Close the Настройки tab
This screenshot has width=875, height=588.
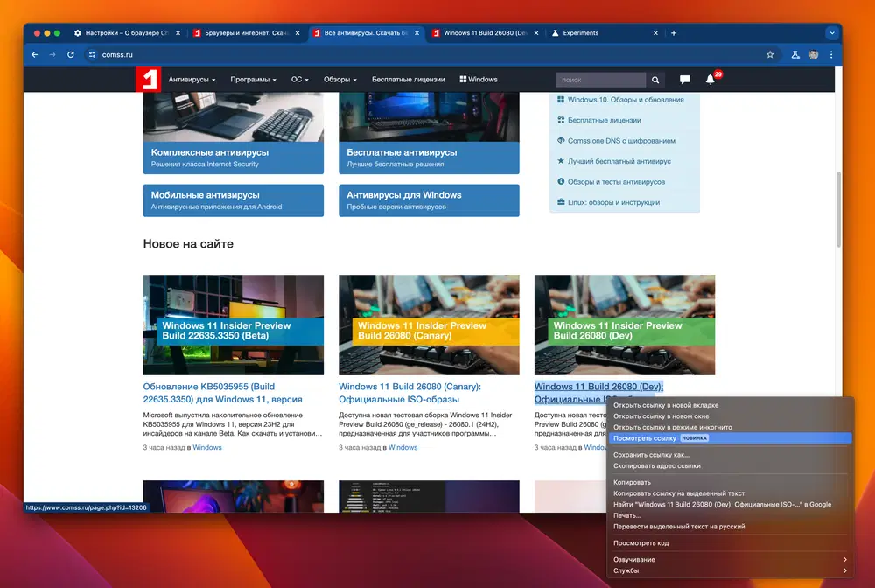[178, 33]
